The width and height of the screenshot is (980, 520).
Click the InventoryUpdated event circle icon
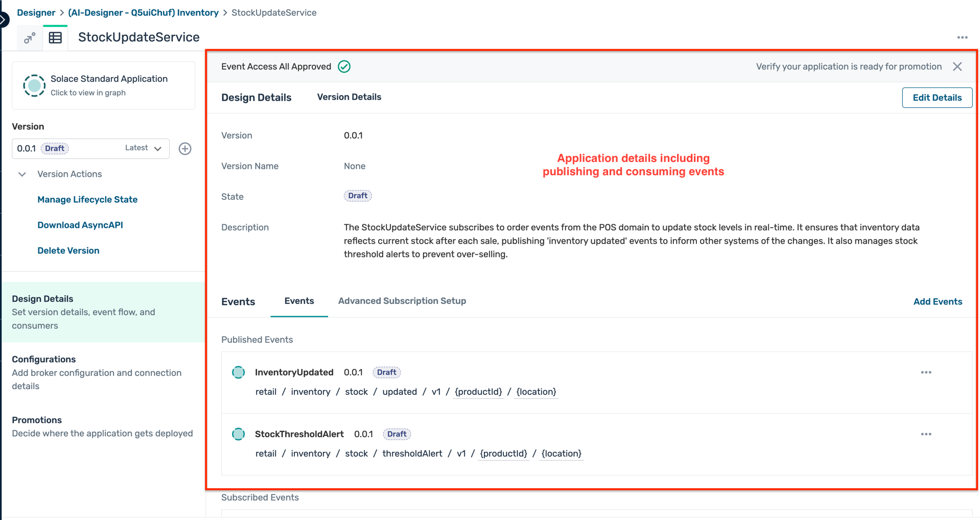pyautogui.click(x=239, y=372)
